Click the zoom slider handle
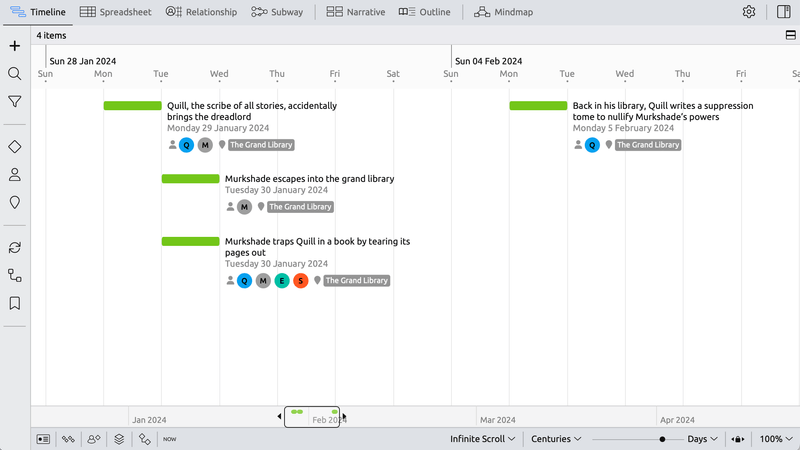Screen dimensions: 800x450 click(x=662, y=439)
